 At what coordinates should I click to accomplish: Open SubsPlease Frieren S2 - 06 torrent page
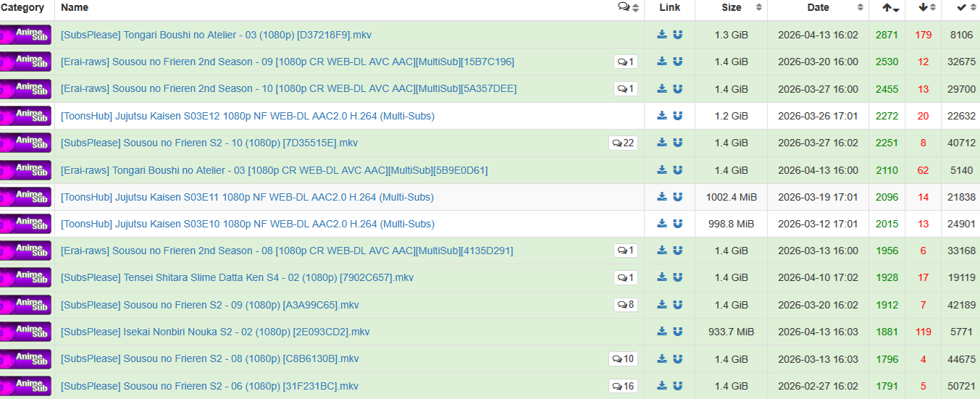[210, 386]
